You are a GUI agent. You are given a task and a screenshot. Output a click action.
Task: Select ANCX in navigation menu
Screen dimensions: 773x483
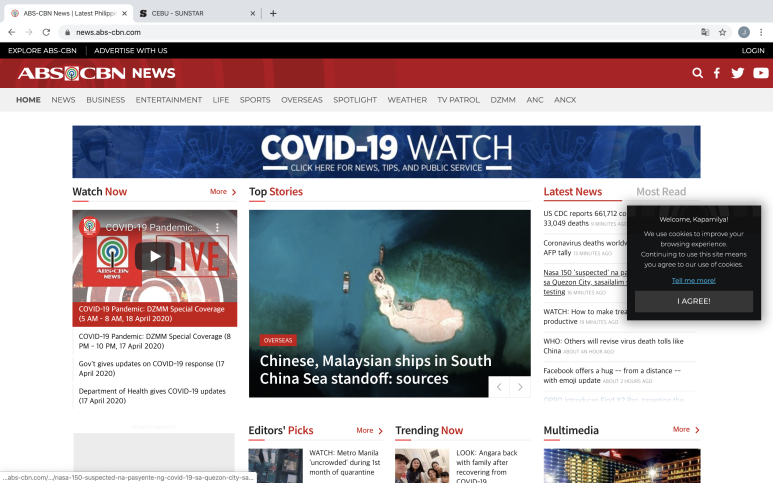coord(565,100)
